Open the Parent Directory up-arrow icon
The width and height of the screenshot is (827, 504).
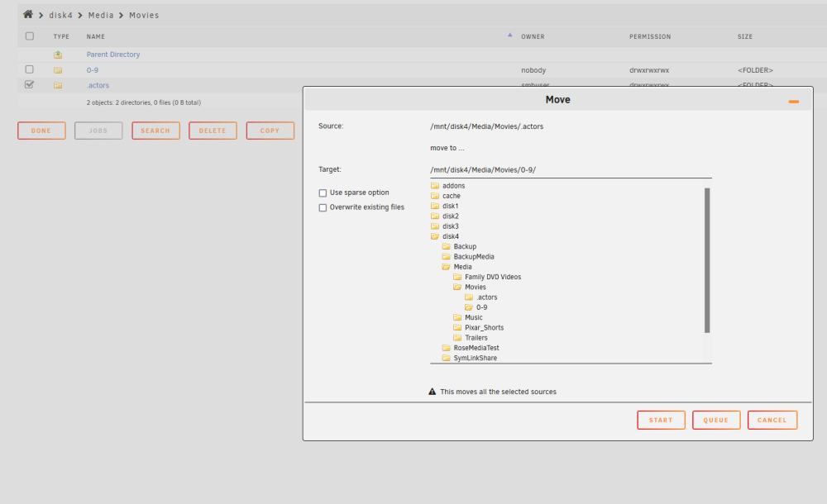tap(58, 55)
